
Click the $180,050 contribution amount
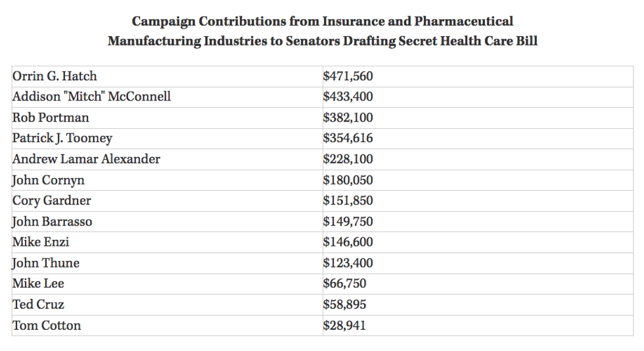tap(348, 180)
